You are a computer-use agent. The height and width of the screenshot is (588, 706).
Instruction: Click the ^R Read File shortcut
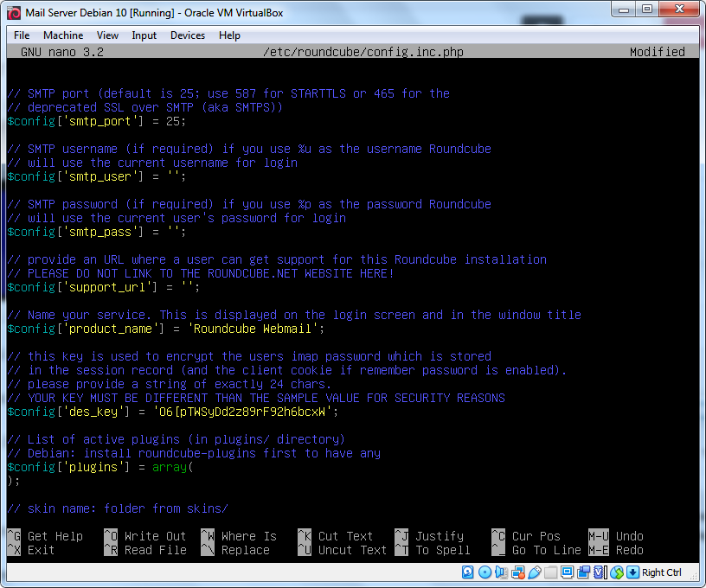coord(145,550)
